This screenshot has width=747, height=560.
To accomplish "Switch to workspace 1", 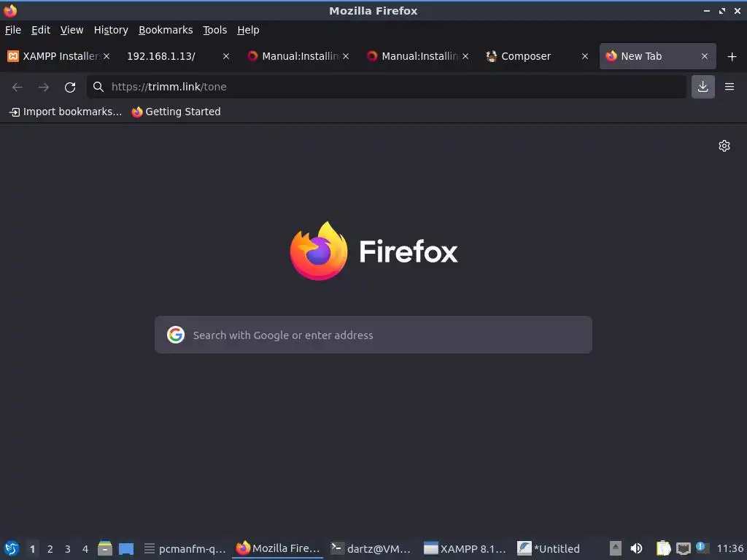I will tap(32, 548).
